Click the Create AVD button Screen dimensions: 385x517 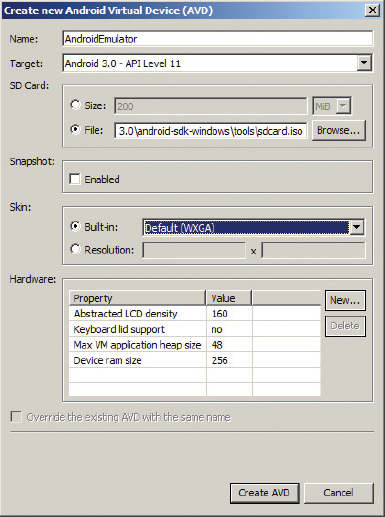[264, 493]
